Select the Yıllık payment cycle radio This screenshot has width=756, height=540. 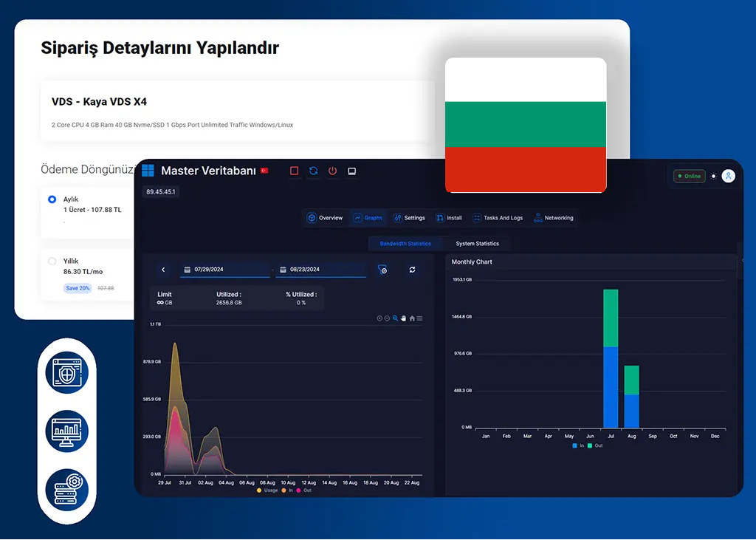[x=52, y=261]
